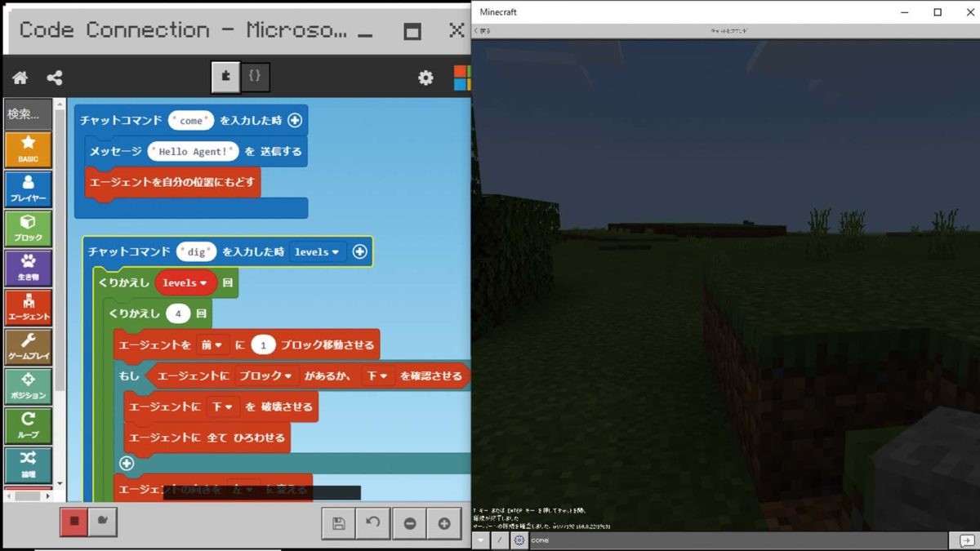Open the settings gear in MakeCode

[x=425, y=78]
